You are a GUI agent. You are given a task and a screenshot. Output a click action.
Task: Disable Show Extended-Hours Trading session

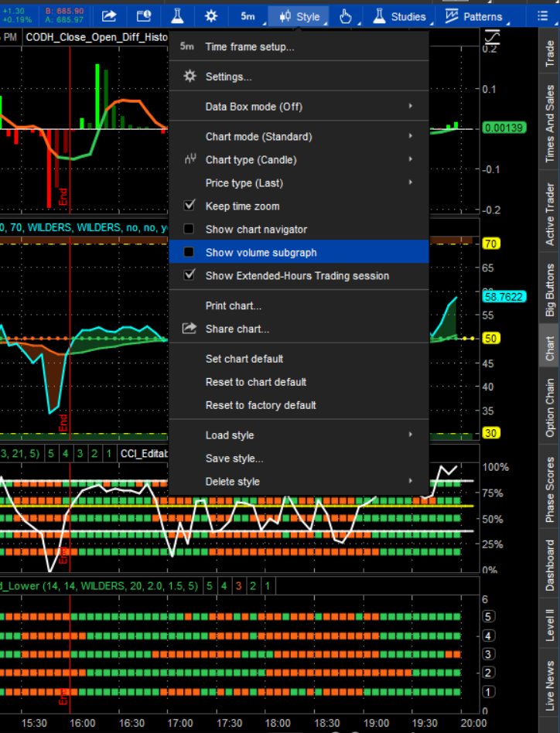tap(190, 276)
